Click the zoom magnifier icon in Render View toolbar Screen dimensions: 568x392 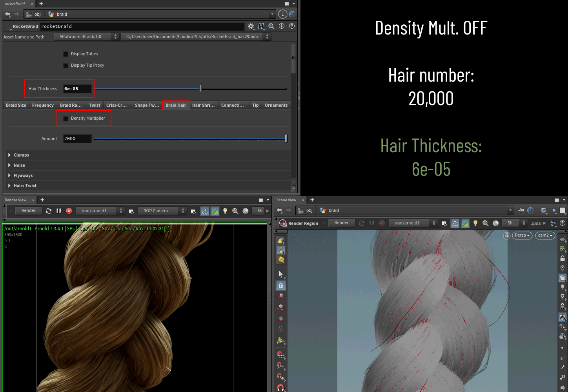[x=235, y=211]
